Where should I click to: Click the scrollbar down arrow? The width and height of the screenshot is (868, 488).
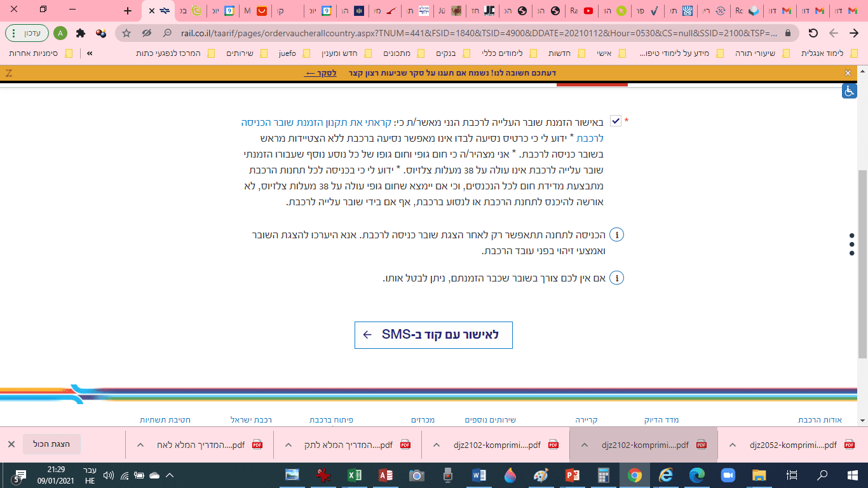click(x=862, y=420)
